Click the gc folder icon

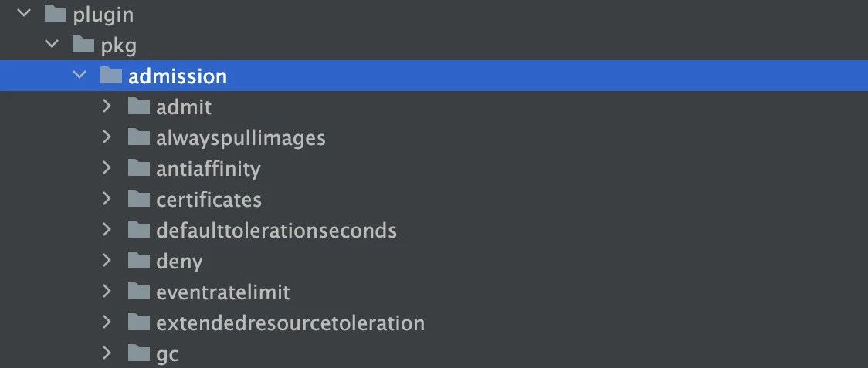coord(138,353)
